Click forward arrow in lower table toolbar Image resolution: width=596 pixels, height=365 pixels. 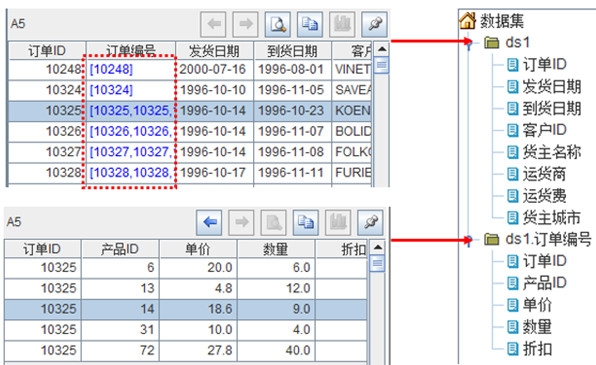(242, 222)
